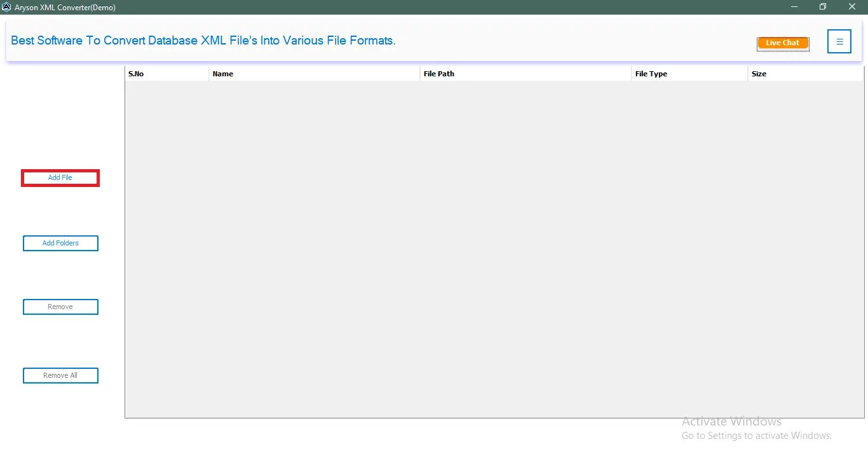Open the Add Folders dialog
This screenshot has width=868, height=463.
60,243
